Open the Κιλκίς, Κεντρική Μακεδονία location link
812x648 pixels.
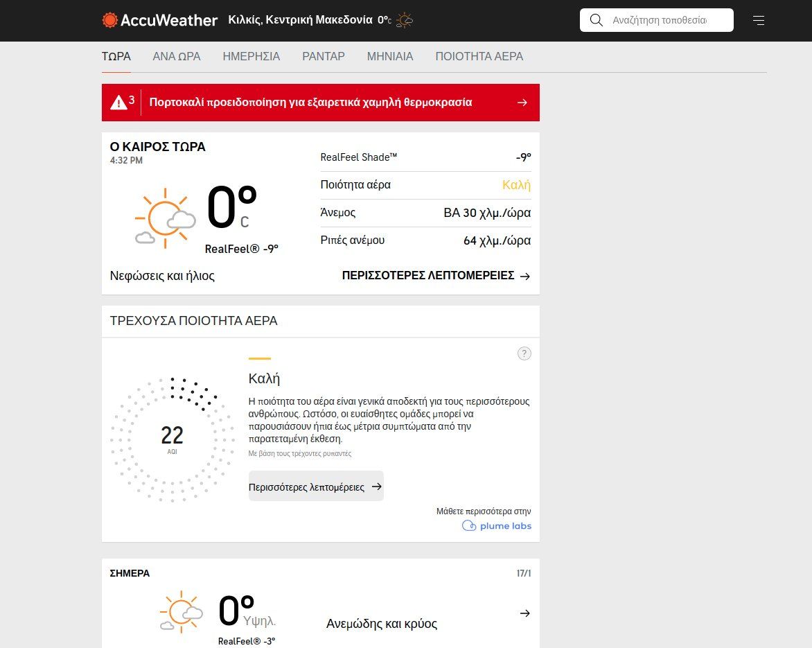click(x=300, y=20)
